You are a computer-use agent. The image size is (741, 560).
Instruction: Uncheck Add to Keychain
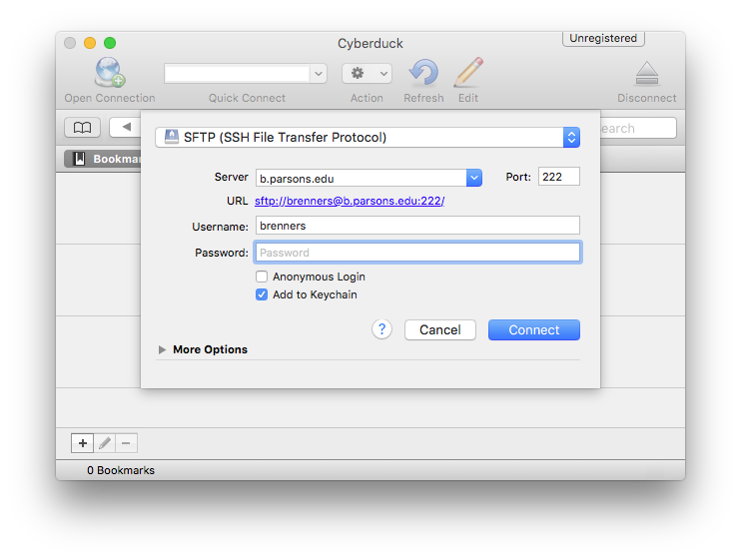point(262,294)
